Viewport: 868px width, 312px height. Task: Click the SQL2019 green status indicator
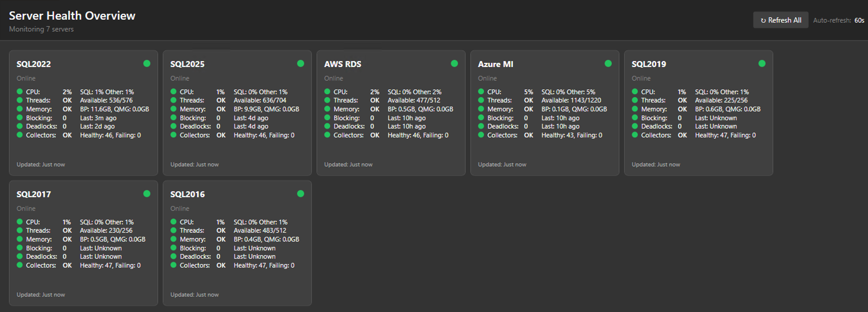pos(762,63)
